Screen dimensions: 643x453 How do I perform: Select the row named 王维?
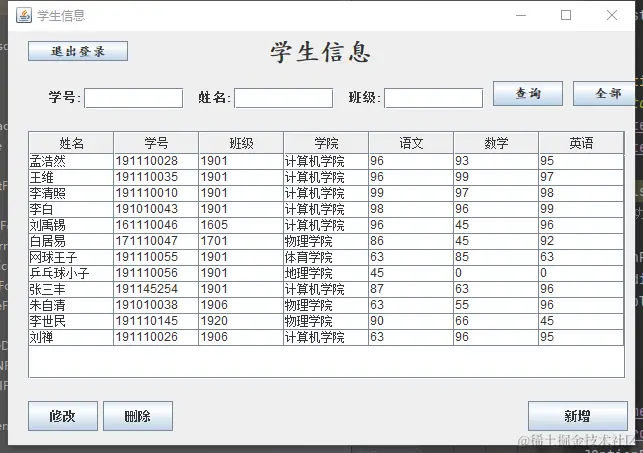click(326, 177)
